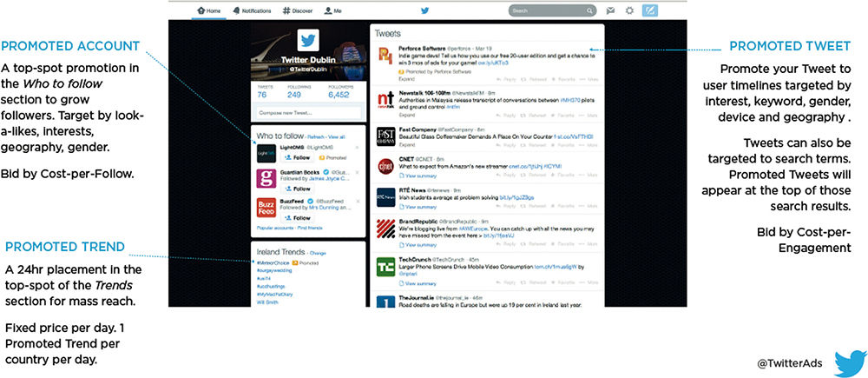Screen dimensions: 868x378
Task: Open the Will Smith trend
Action: (x=266, y=303)
